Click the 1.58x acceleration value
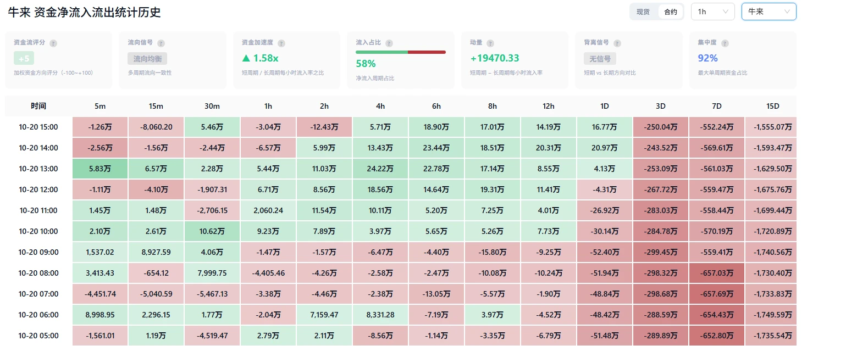This screenshot has width=868, height=346. pyautogui.click(x=266, y=58)
